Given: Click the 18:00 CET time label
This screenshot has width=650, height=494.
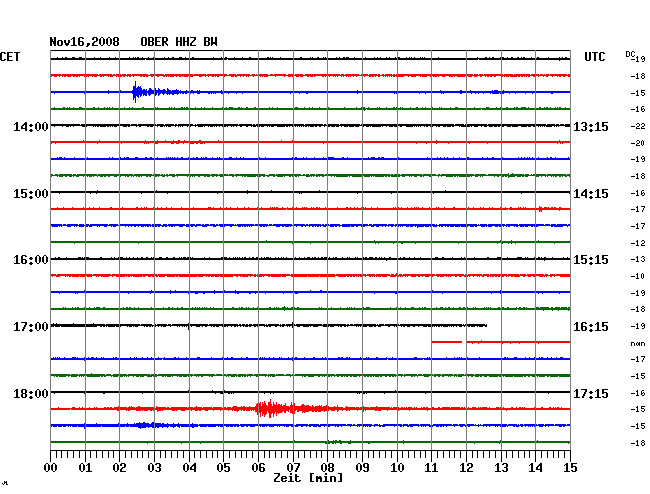Looking at the screenshot, I should tap(31, 393).
